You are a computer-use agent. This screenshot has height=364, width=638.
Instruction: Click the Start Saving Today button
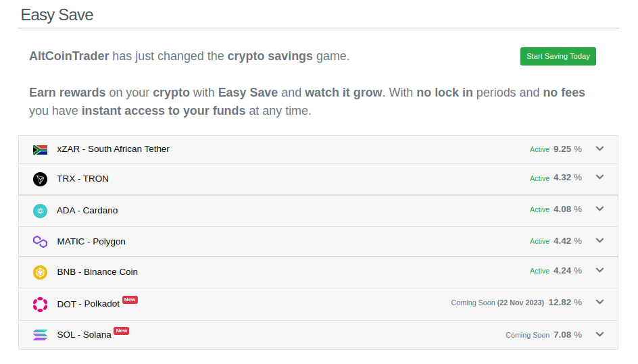click(558, 56)
